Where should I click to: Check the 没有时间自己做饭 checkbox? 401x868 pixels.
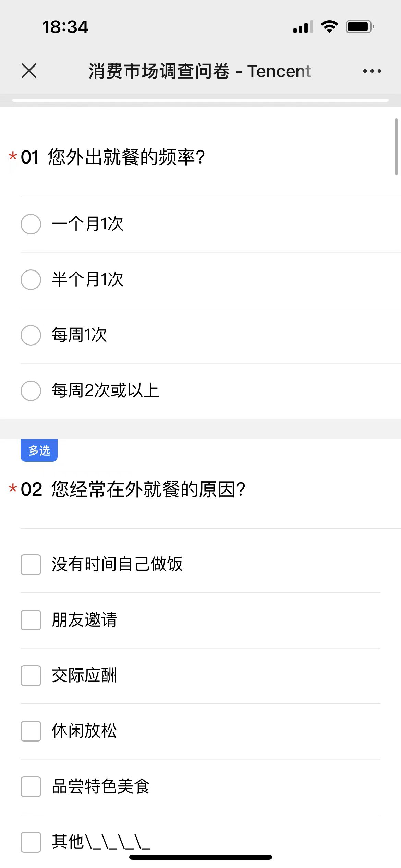point(31,564)
